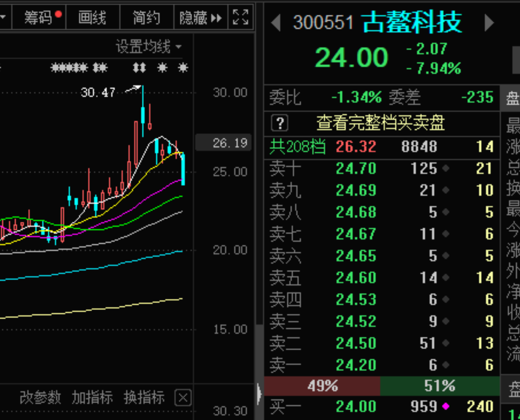Open the 筹码 chip distribution tab
The image size is (520, 420).
pos(39,17)
